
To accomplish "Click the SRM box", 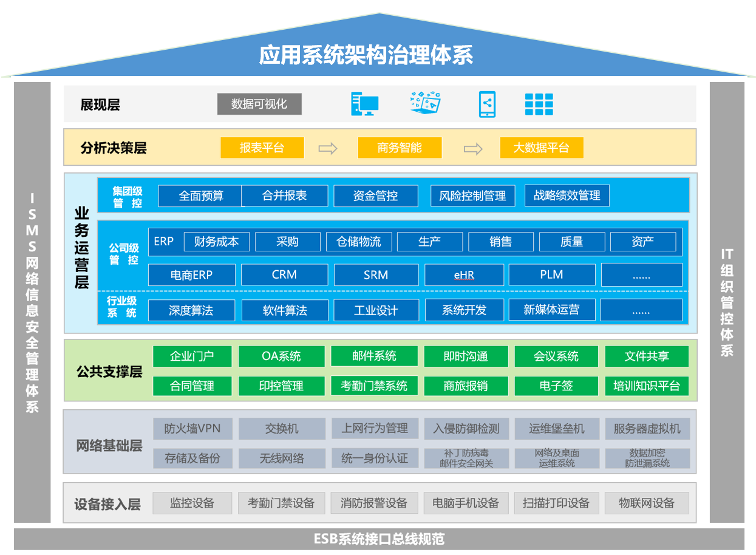I will 376,274.
